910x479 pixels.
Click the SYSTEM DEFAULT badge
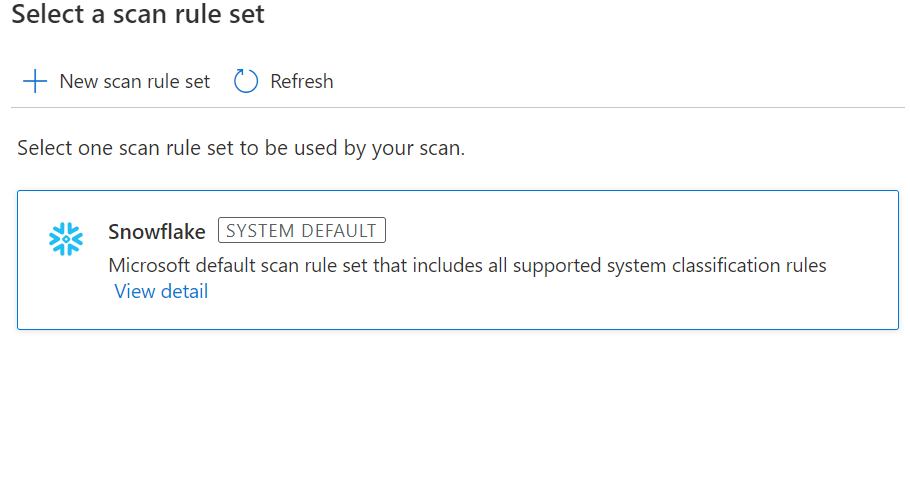(x=301, y=231)
